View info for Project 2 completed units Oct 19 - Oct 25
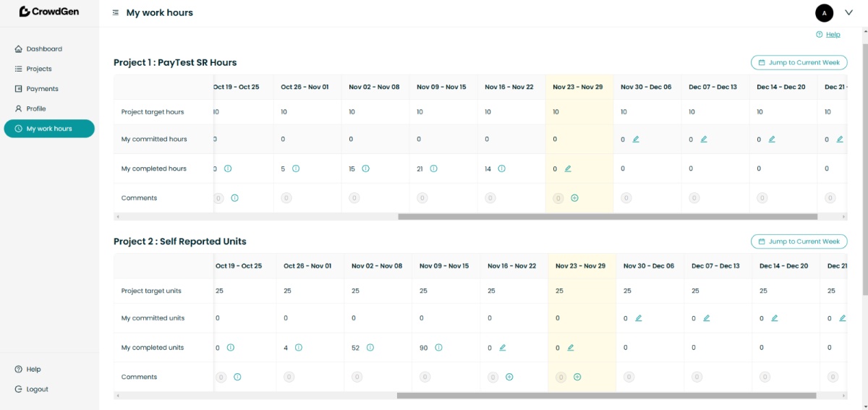This screenshot has width=868, height=410. click(231, 347)
